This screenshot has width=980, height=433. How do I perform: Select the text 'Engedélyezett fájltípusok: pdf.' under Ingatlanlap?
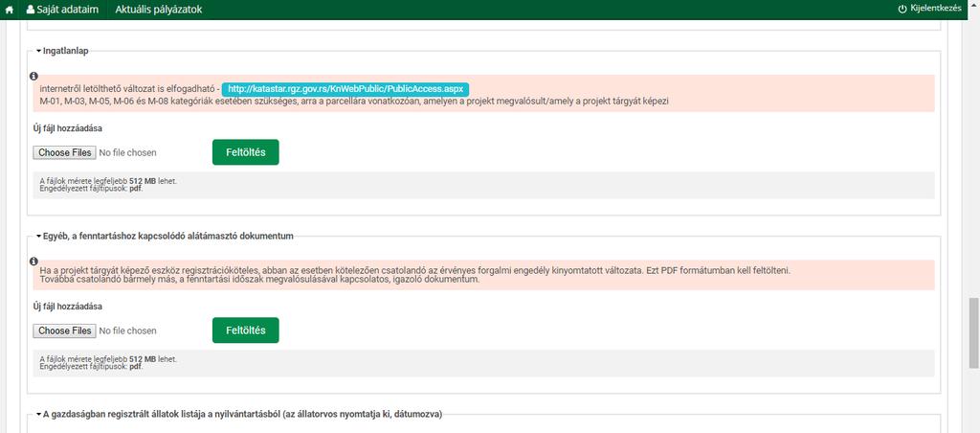91,188
